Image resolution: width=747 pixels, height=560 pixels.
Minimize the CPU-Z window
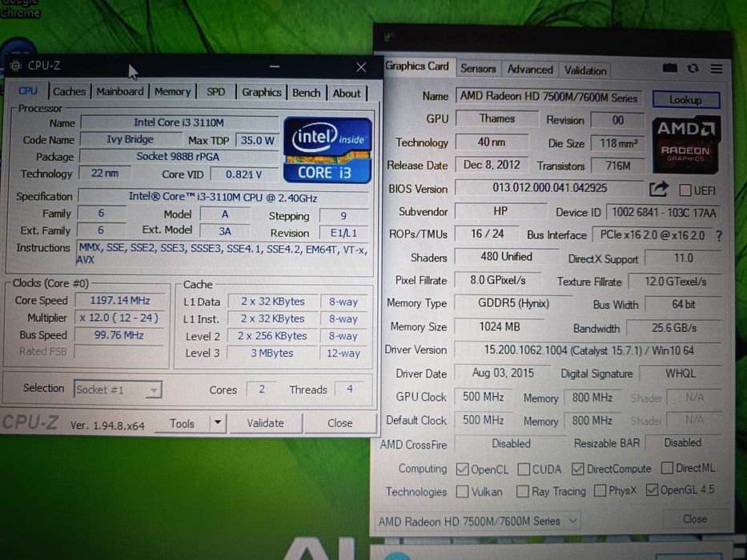275,66
